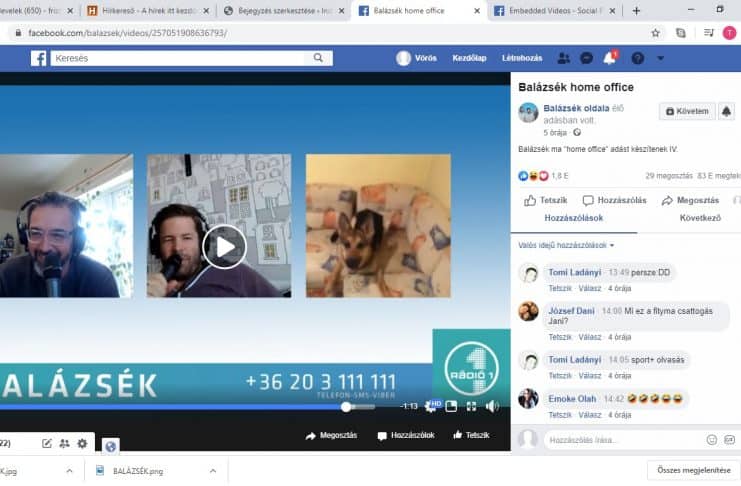Seek using the video progress bar handle
741x486 pixels.
[346, 407]
